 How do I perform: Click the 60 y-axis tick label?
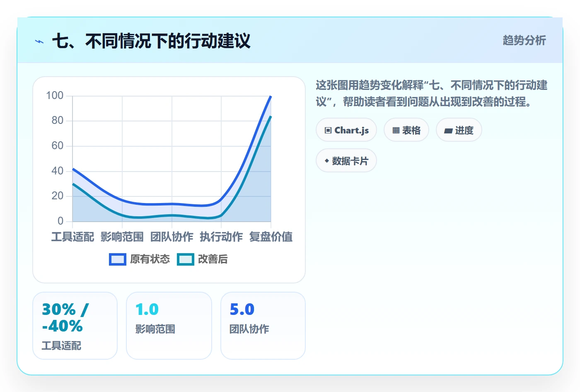click(58, 146)
